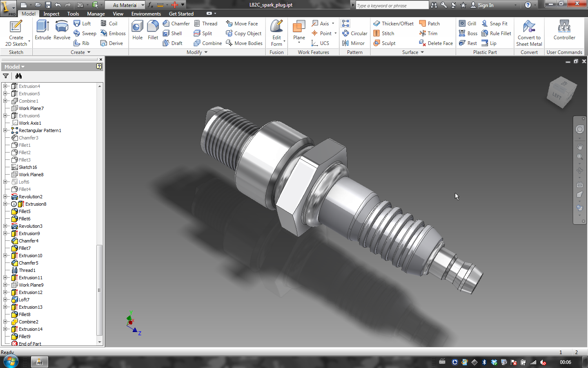The image size is (588, 368).
Task: Expand the Modify panel dropdown
Action: point(197,52)
